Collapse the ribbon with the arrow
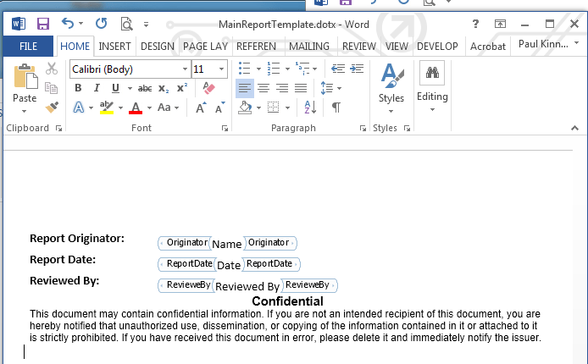This screenshot has width=588, height=364. tap(574, 128)
